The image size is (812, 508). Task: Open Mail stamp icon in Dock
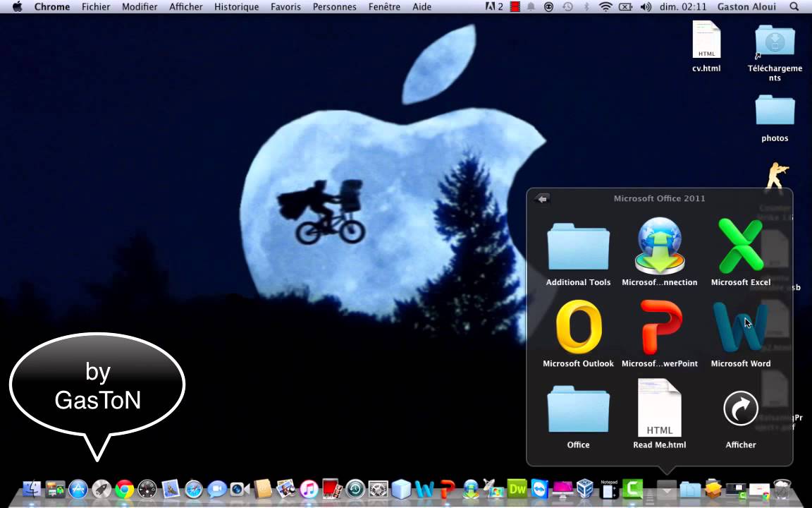click(x=171, y=489)
